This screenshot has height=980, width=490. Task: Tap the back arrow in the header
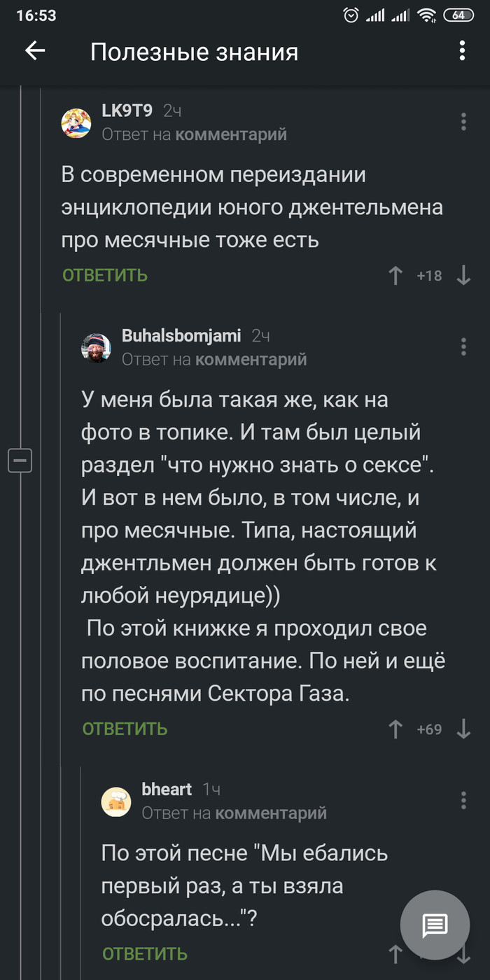tap(35, 51)
